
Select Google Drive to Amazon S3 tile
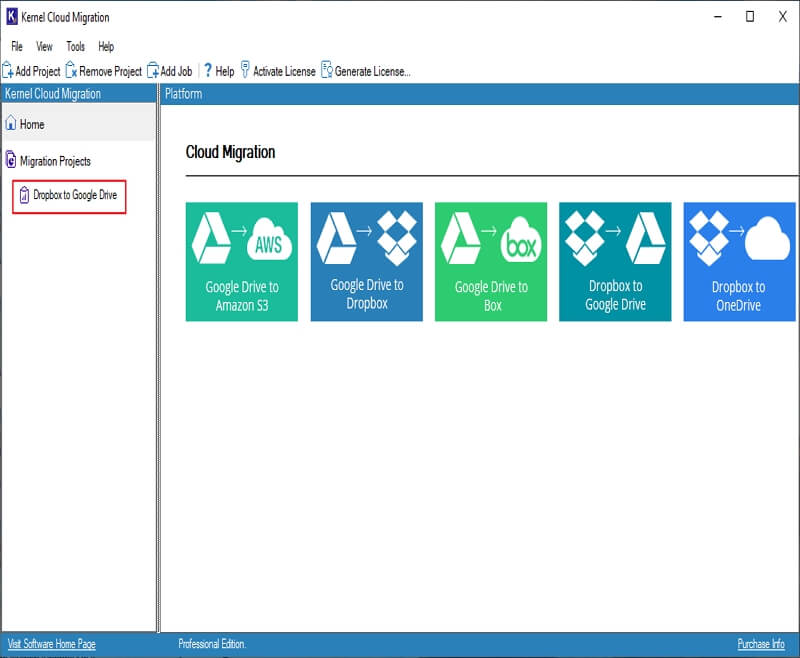pos(242,262)
